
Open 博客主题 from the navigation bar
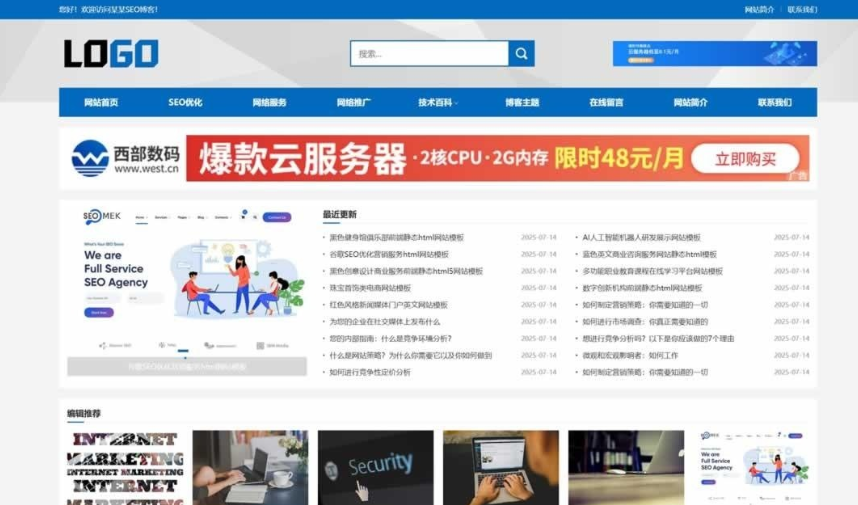click(522, 102)
